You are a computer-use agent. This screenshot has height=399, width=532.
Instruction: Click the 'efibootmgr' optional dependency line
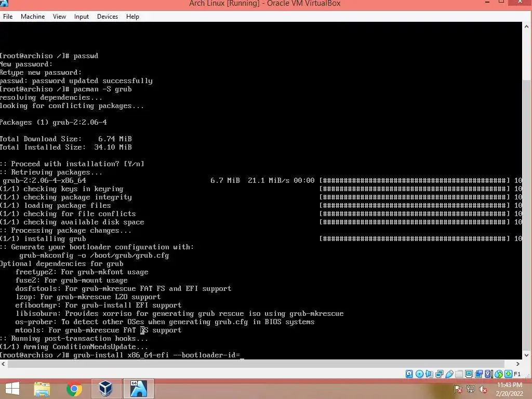click(98, 305)
